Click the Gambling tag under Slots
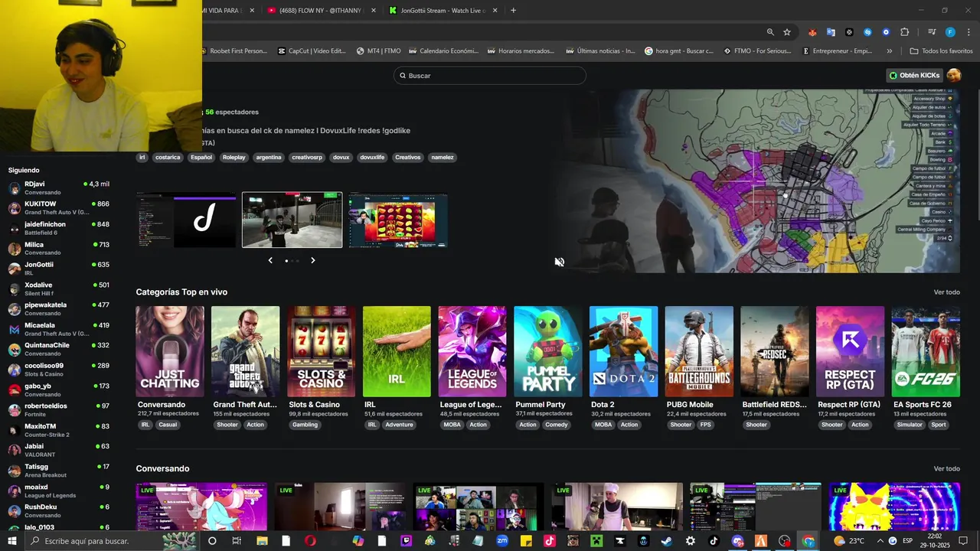The width and height of the screenshot is (980, 551). tap(305, 425)
